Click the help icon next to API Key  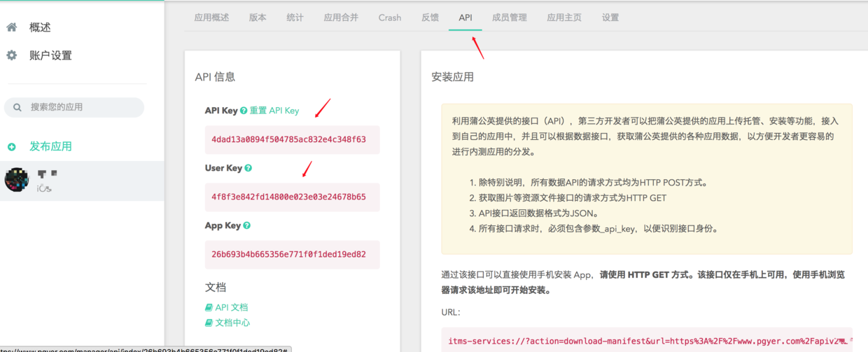tap(244, 111)
